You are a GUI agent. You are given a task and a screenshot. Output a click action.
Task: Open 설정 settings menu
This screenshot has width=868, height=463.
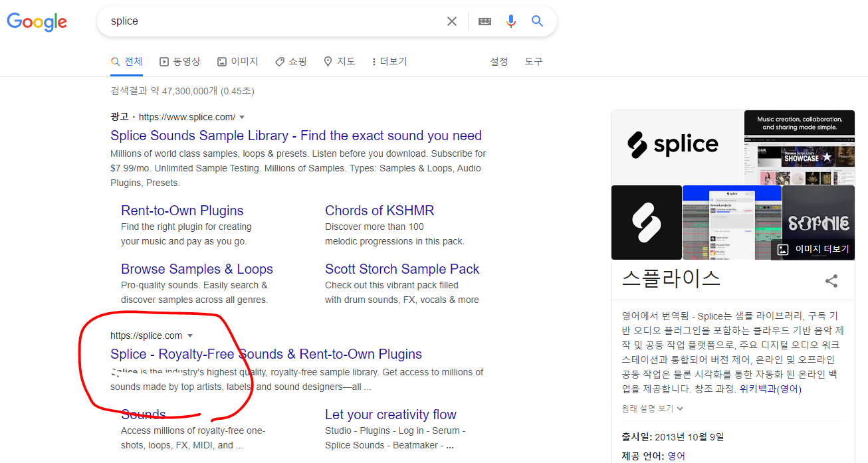(499, 61)
